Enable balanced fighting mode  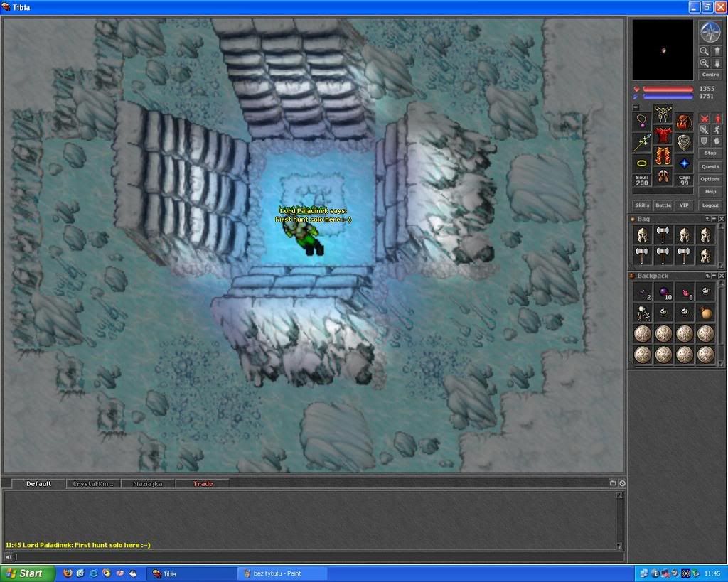pos(705,130)
